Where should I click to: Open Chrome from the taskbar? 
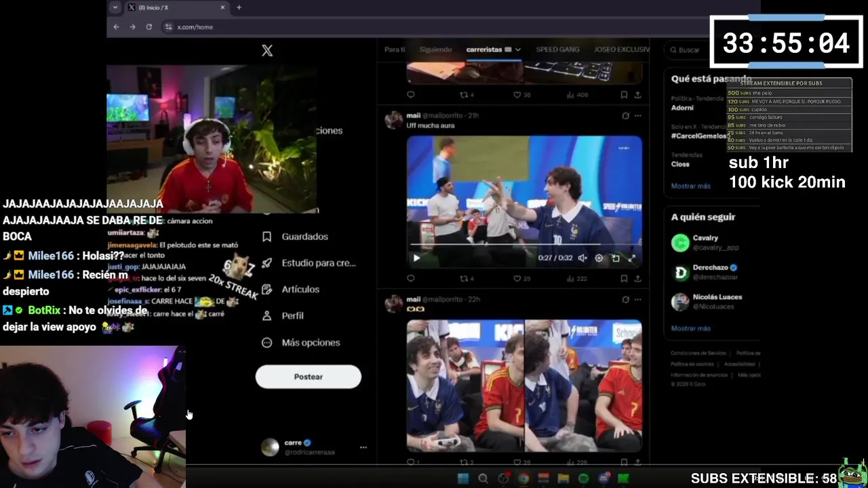(x=523, y=479)
